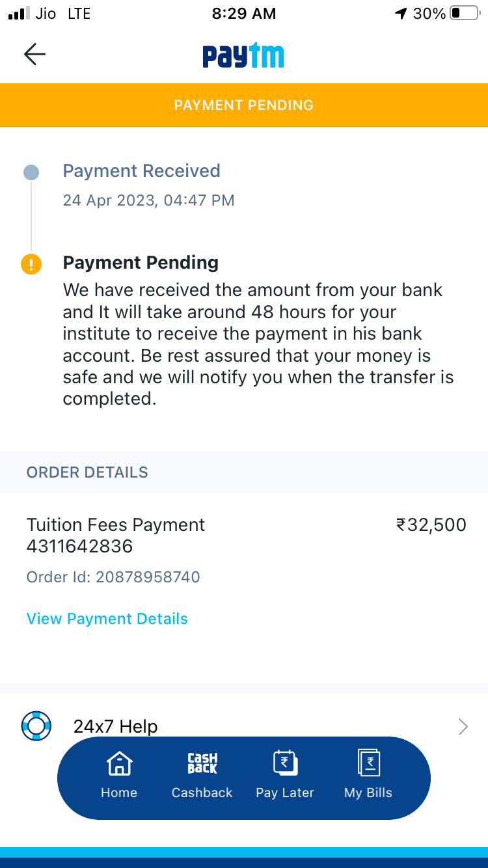Open View Payment Details link
Image resolution: width=488 pixels, height=868 pixels.
point(107,619)
